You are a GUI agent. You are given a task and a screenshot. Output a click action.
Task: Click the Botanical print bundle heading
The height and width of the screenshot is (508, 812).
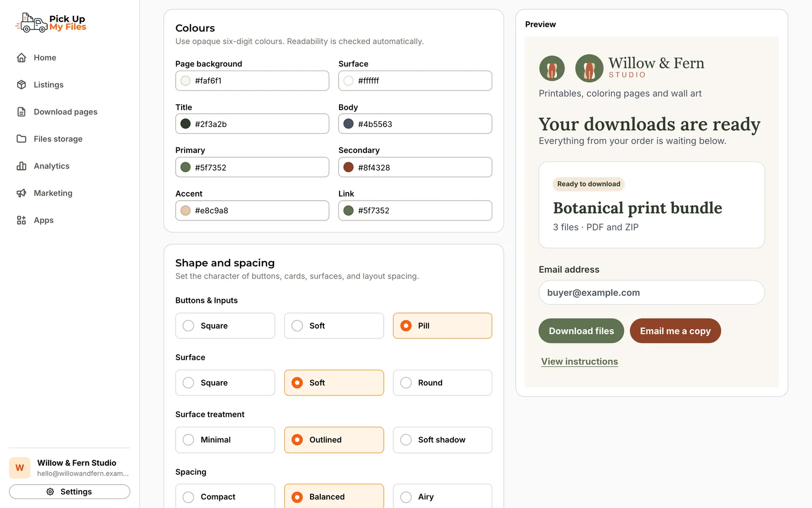click(637, 208)
